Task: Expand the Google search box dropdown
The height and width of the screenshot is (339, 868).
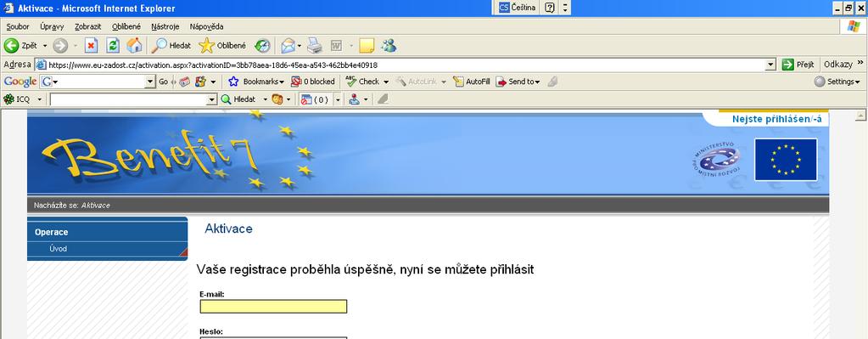Action: (150, 82)
